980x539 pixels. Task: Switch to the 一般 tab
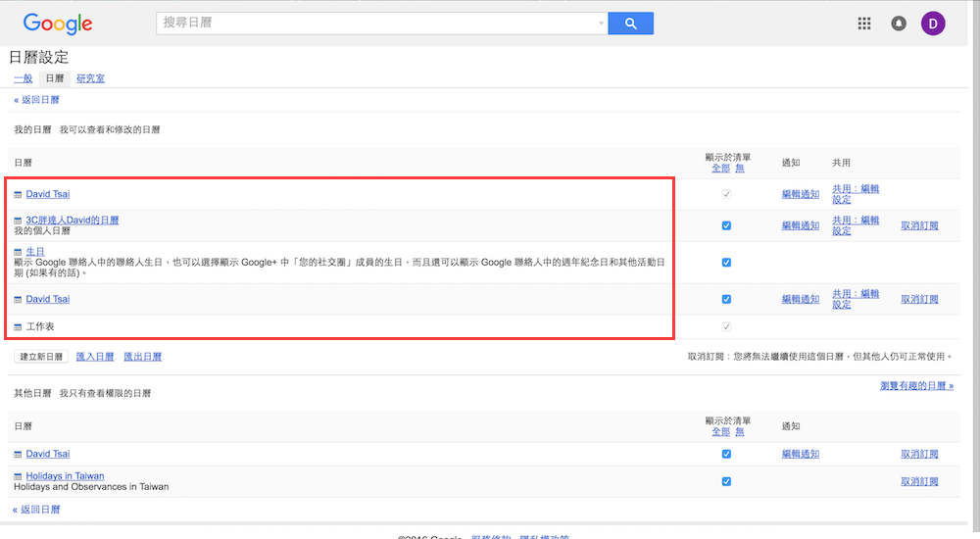(x=23, y=78)
